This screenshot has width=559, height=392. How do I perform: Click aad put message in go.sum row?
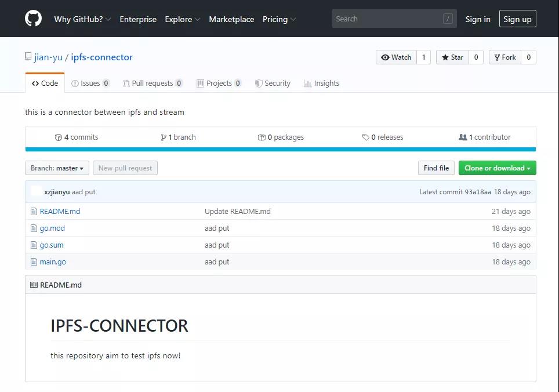(x=217, y=245)
